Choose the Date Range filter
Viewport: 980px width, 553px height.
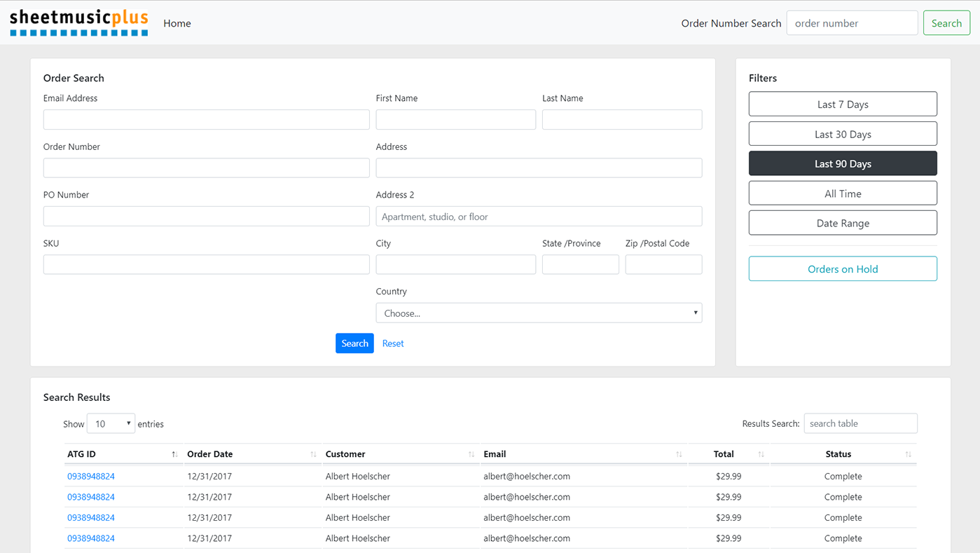point(843,223)
